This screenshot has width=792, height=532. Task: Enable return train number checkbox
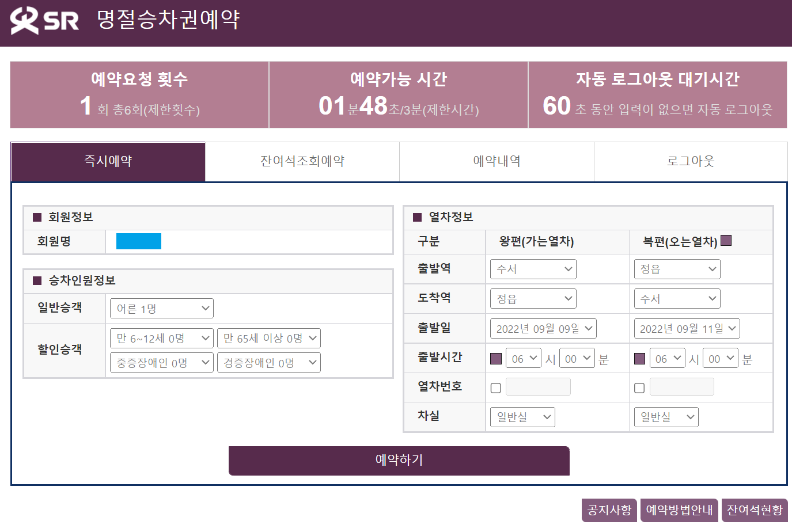tap(639, 388)
